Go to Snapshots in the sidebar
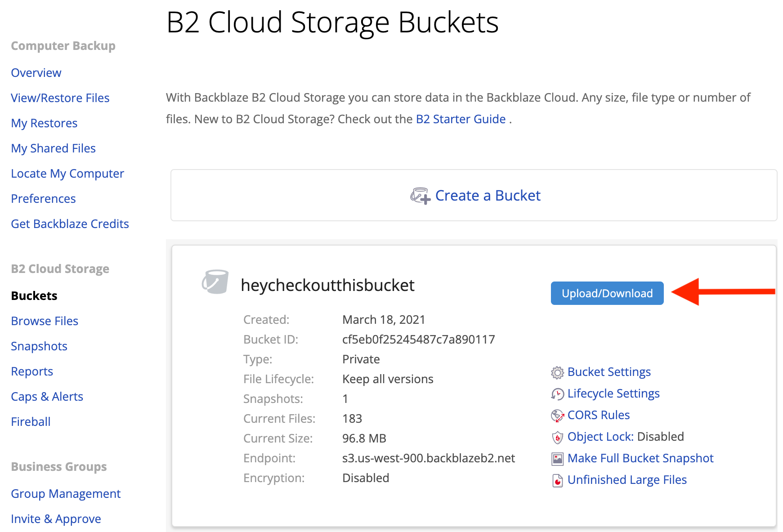 tap(39, 346)
